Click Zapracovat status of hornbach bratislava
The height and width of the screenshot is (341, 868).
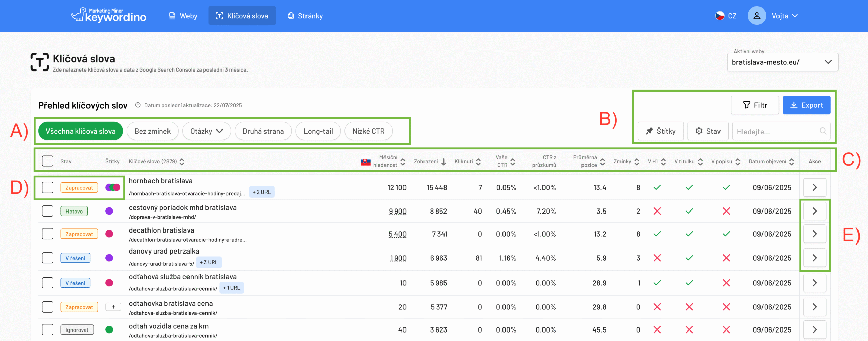79,187
